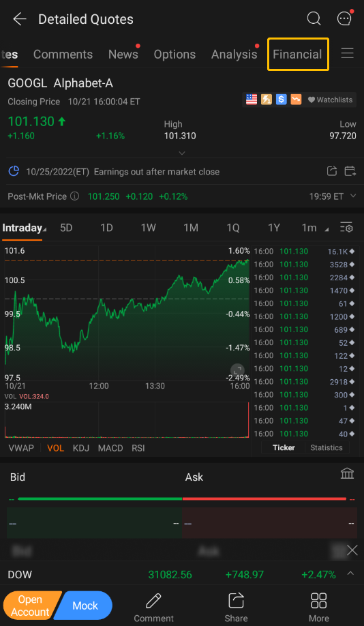364x626 pixels.
Task: Tap the intraday price chart area
Action: 127,313
